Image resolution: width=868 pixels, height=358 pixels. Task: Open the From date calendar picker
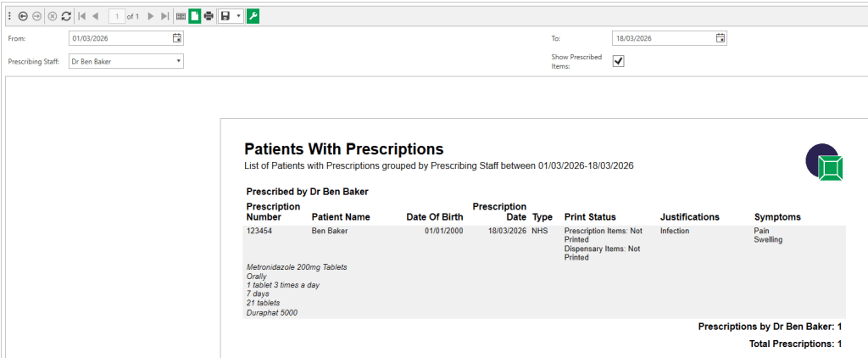pos(176,38)
